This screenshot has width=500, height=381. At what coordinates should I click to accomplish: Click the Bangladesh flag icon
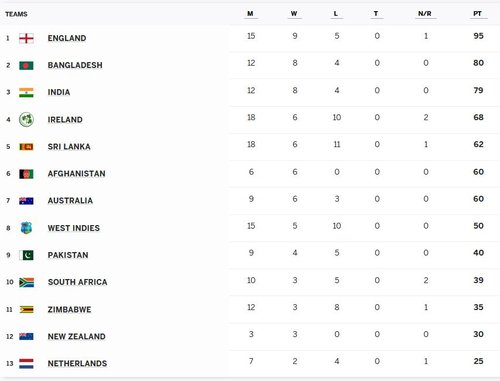pyautogui.click(x=26, y=65)
